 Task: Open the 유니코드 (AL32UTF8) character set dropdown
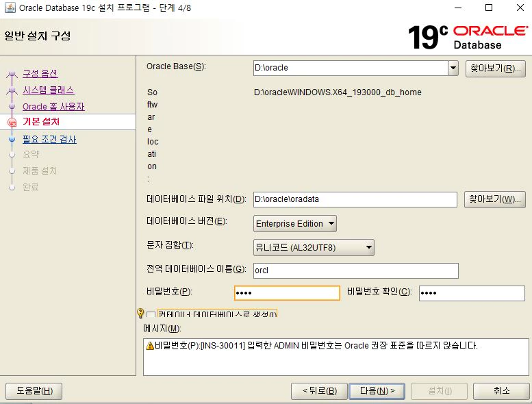point(314,247)
